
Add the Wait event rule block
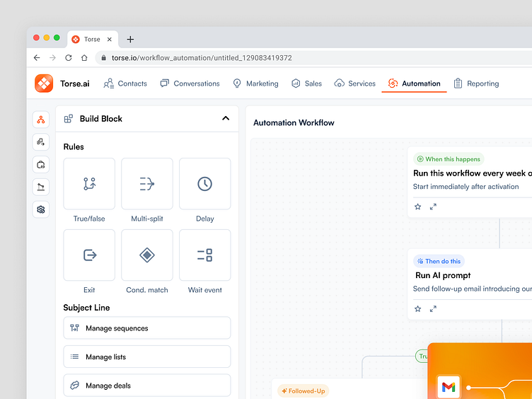205,255
